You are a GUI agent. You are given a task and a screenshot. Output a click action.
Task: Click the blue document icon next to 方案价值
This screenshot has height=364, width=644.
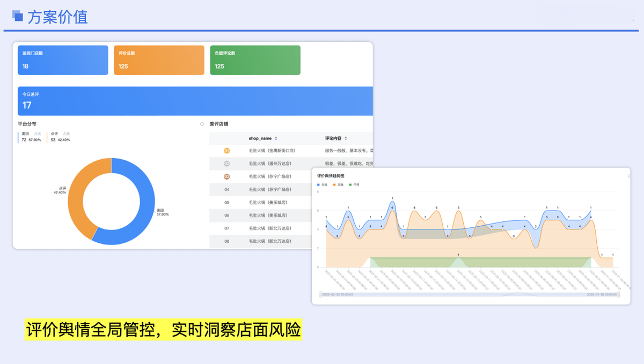[x=18, y=17]
